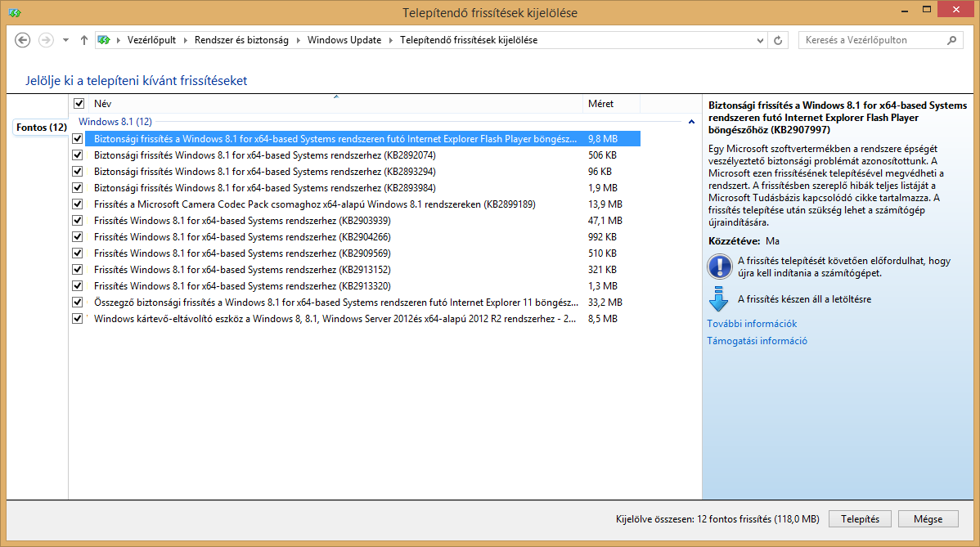980x547 pixels.
Task: Expand chevron after Windows Update breadcrumb
Action: click(391, 40)
